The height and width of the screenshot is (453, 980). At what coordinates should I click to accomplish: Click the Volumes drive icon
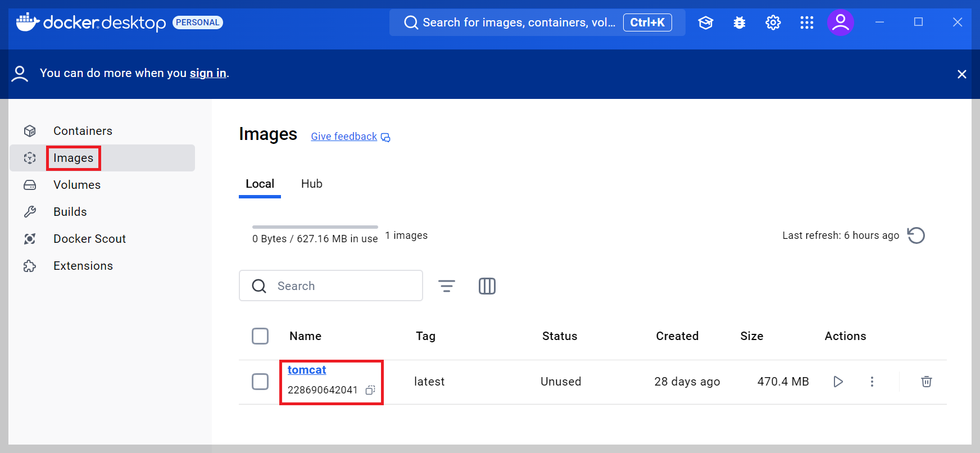[30, 185]
